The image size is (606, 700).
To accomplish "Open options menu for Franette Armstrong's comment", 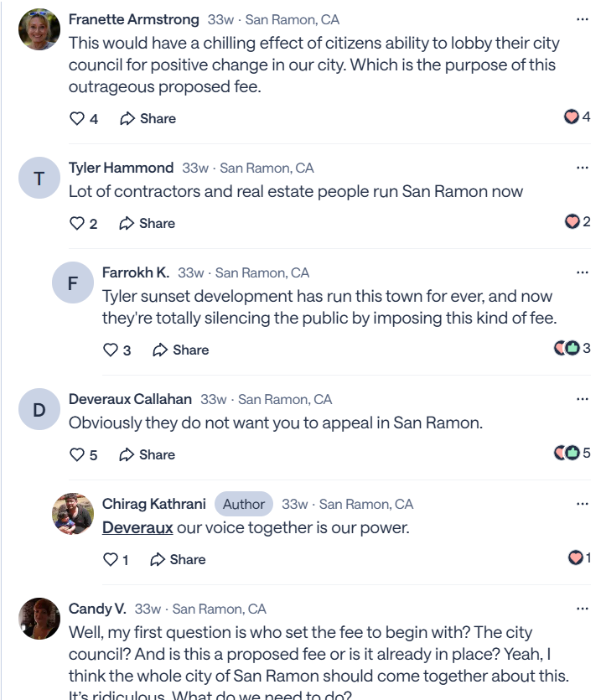I will point(583,18).
